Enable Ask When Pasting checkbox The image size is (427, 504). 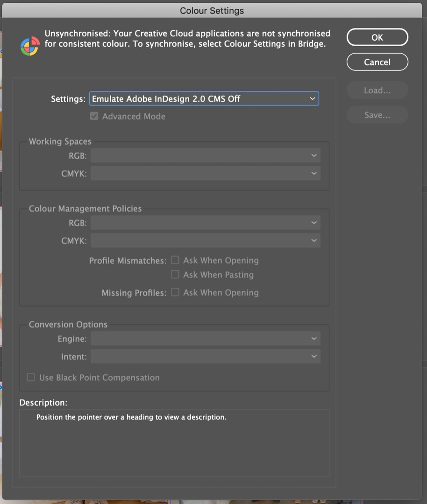175,274
